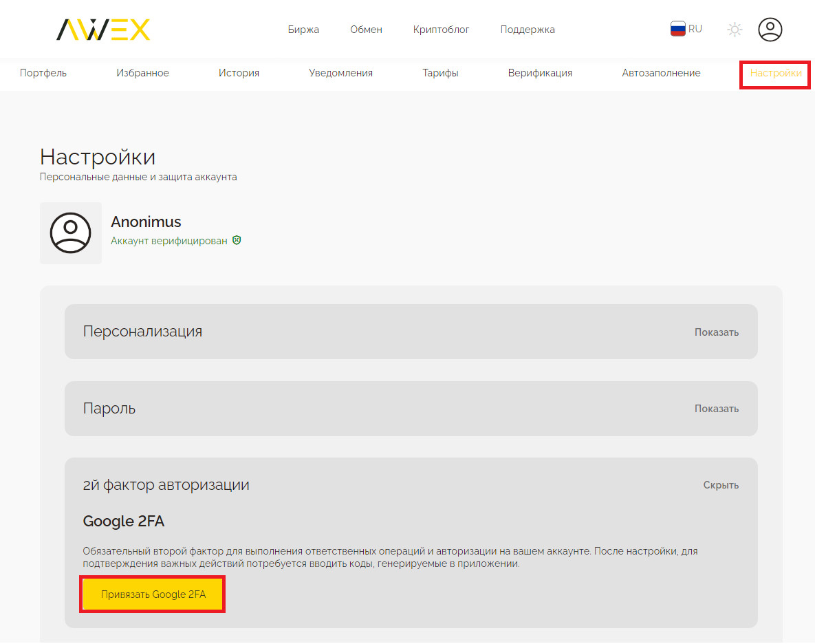Expand Персонализация with Показать
The image size is (815, 644).
[x=716, y=332]
